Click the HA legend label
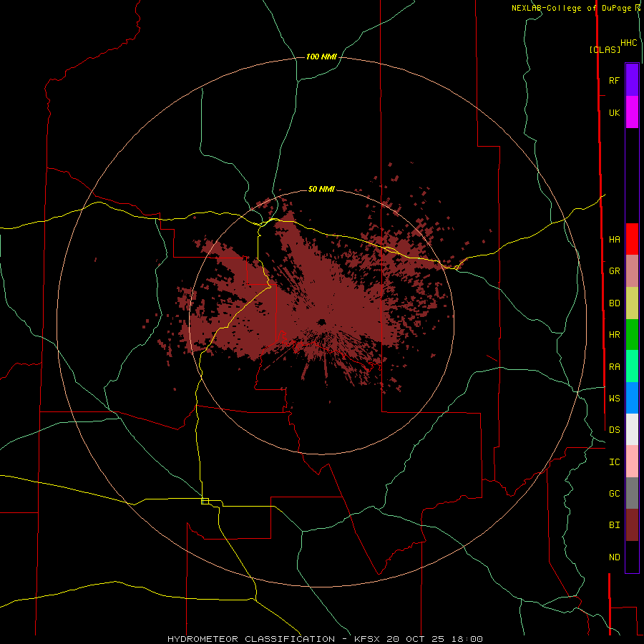The width and height of the screenshot is (644, 644). coord(614,240)
